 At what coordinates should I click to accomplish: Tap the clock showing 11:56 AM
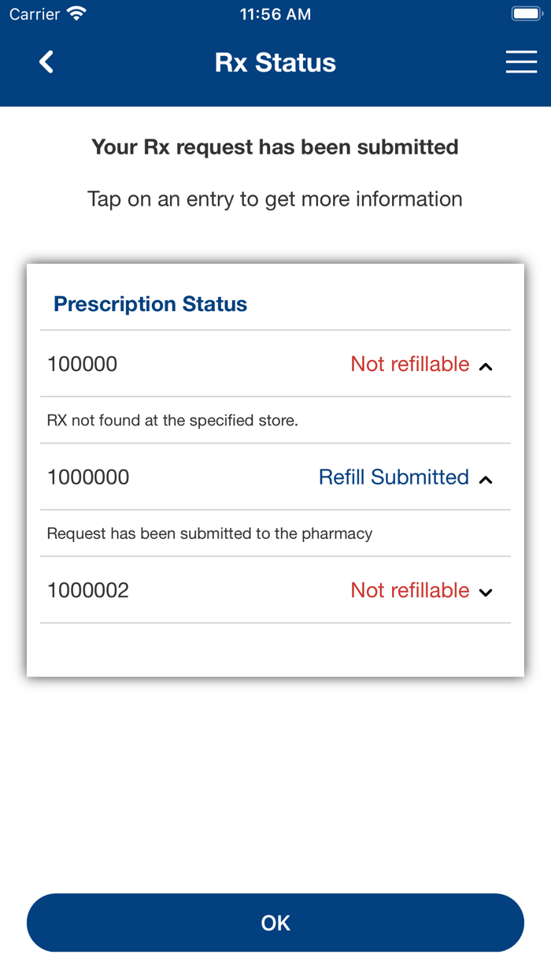(275, 13)
